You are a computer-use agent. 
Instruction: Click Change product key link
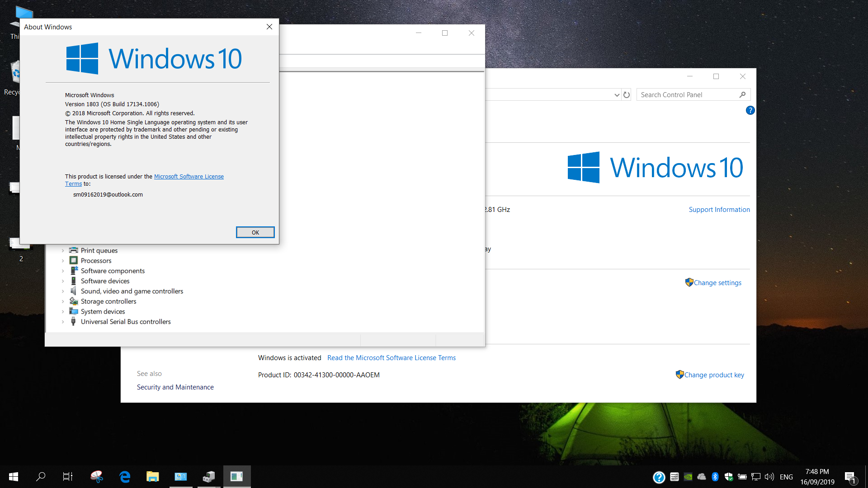[713, 375]
